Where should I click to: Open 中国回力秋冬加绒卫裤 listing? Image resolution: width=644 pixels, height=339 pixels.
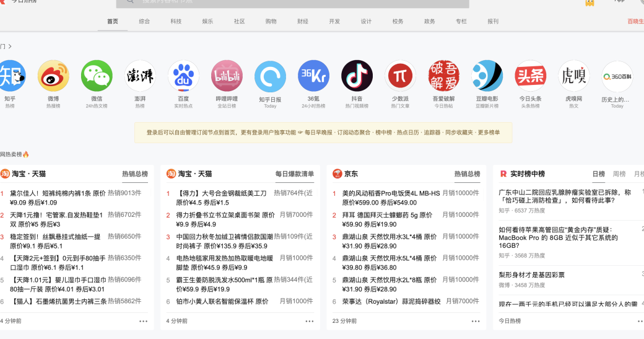pyautogui.click(x=225, y=241)
